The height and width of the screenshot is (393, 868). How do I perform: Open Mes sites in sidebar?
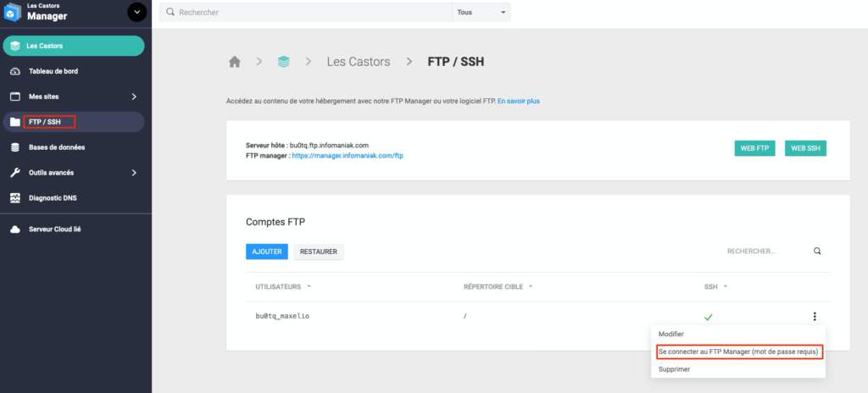(x=74, y=97)
